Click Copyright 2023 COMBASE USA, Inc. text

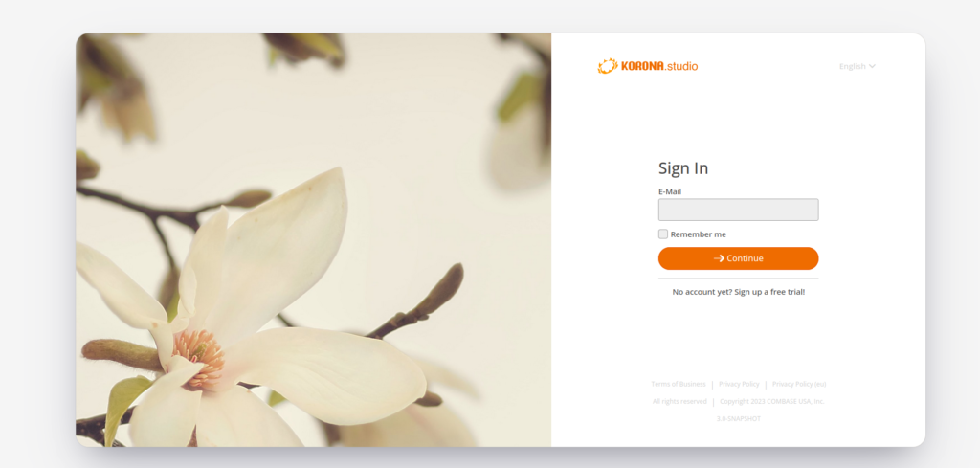(772, 401)
